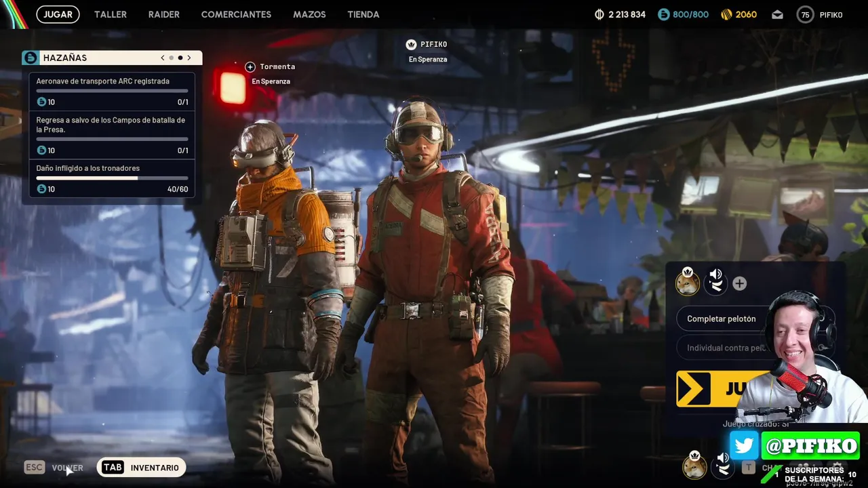868x488 pixels.
Task: Click the party leader avatar in squad panel
Action: [688, 282]
